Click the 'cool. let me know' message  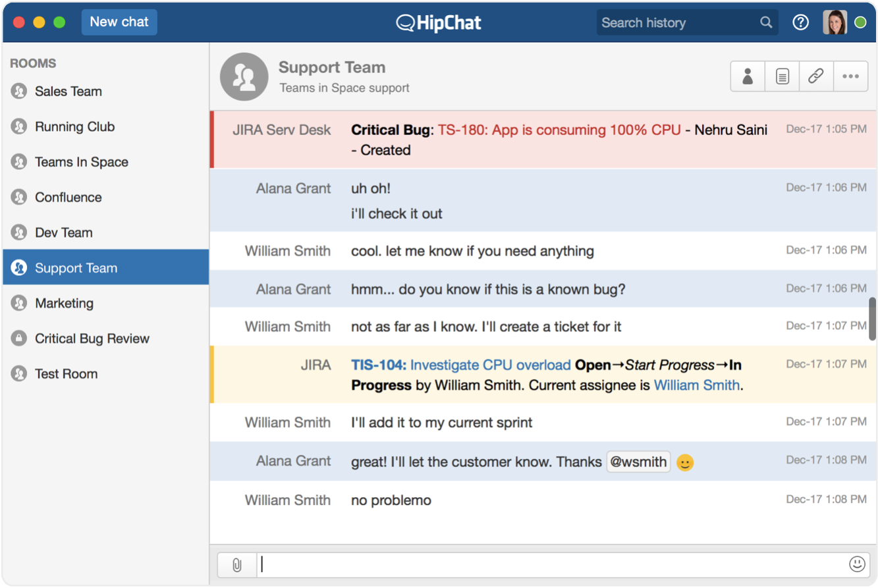click(x=472, y=251)
